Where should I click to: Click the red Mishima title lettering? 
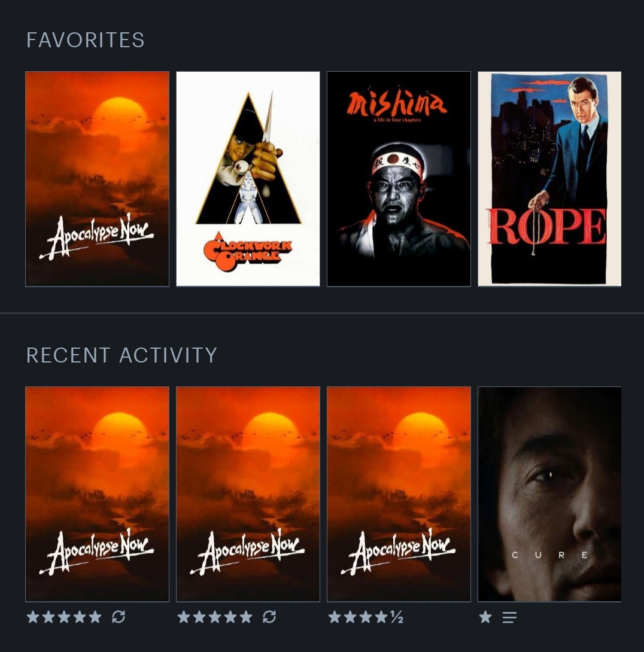click(x=397, y=104)
